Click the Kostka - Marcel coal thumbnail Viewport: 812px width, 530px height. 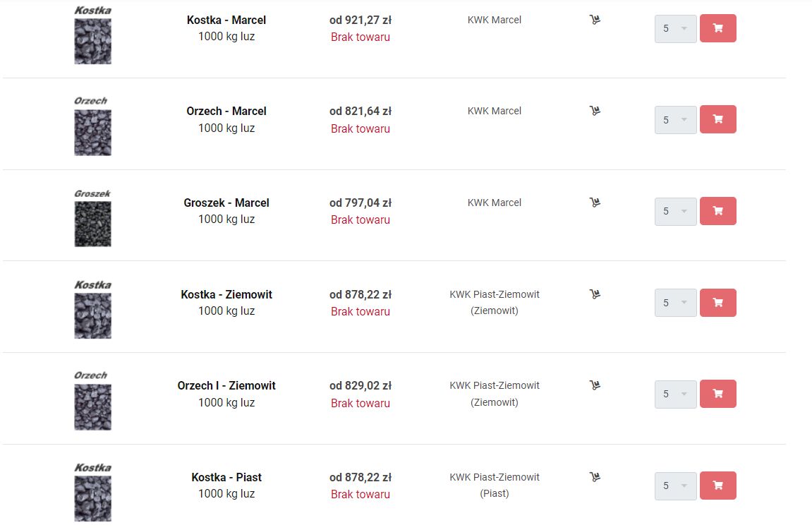pyautogui.click(x=92, y=35)
